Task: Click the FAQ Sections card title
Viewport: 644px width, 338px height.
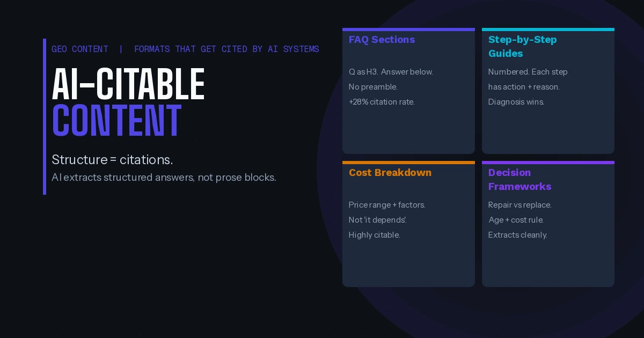Action: click(x=382, y=40)
